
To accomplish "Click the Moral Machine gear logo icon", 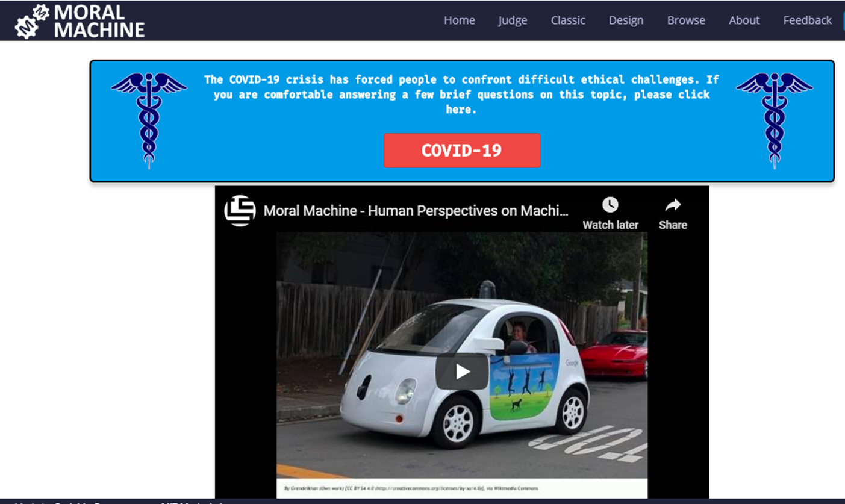I will 31,21.
